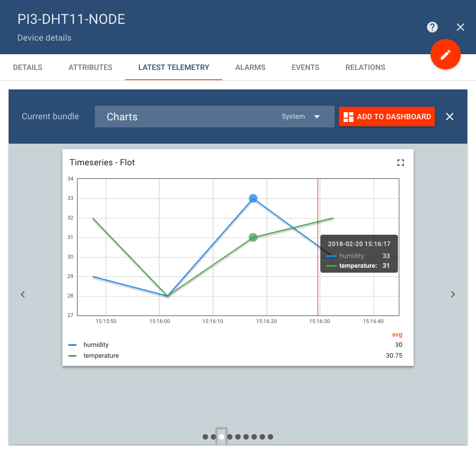Click the green temperature legend color line
Image resolution: width=476 pixels, height=451 pixels.
pyautogui.click(x=73, y=356)
